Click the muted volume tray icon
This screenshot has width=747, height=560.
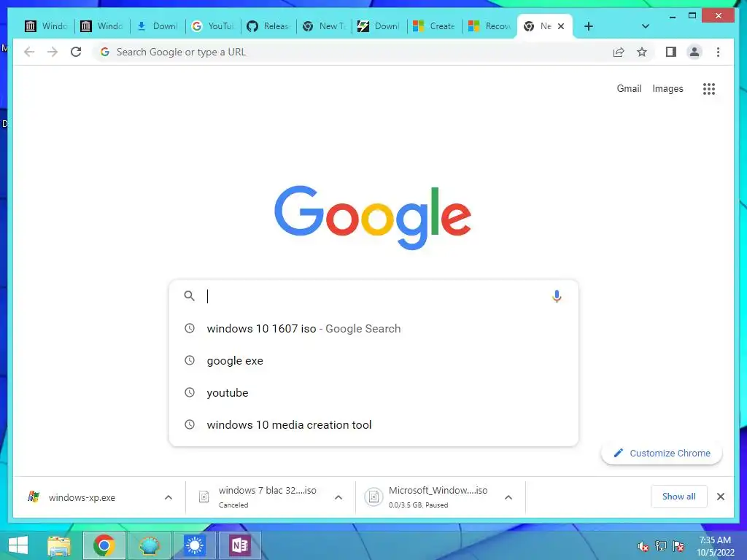(x=643, y=546)
